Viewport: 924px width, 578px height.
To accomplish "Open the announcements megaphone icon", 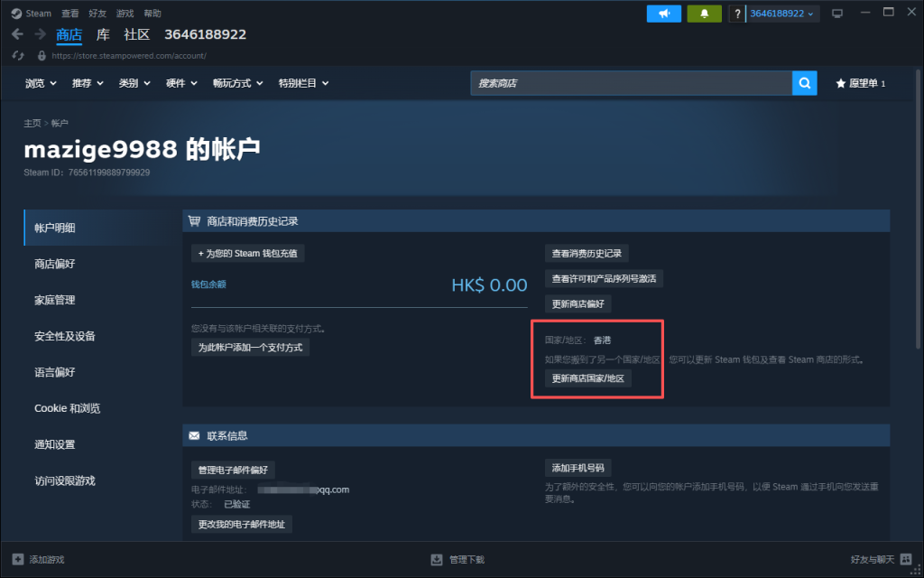I will point(664,14).
